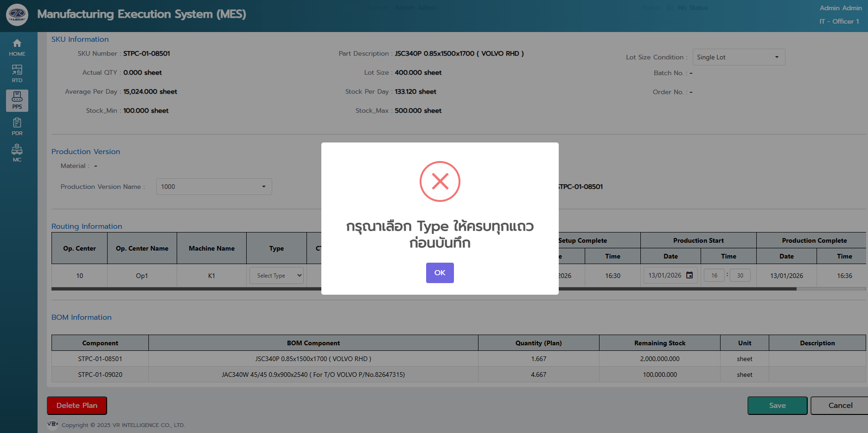This screenshot has height=433, width=868.
Task: Click the Production Start minute field
Action: (x=740, y=276)
